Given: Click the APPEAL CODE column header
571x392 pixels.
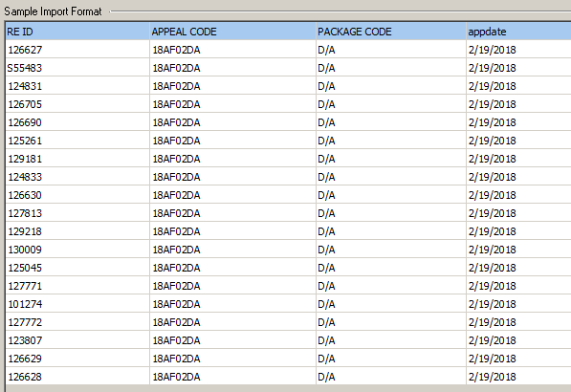Looking at the screenshot, I should click(x=232, y=32).
